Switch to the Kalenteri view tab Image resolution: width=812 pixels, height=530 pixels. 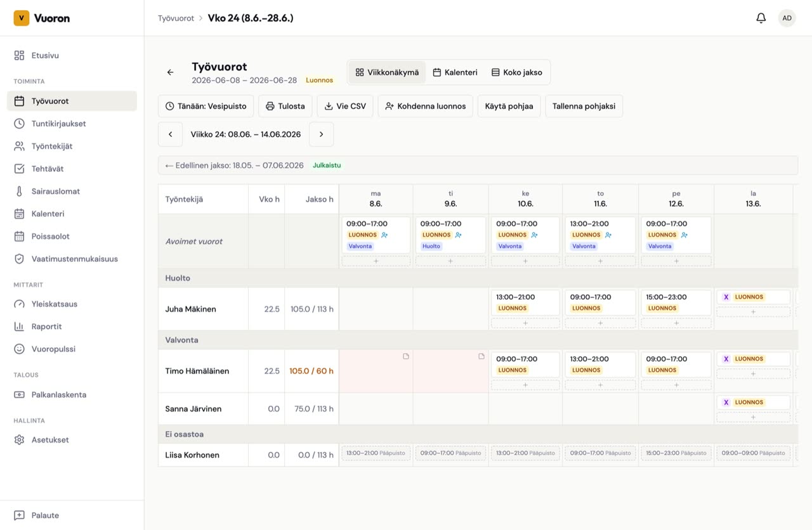pos(455,72)
